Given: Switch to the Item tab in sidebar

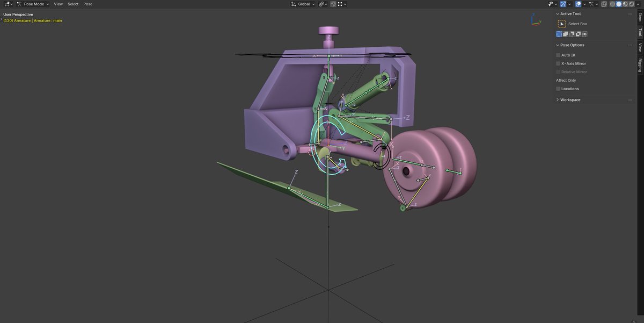Looking at the screenshot, I should [640, 16].
